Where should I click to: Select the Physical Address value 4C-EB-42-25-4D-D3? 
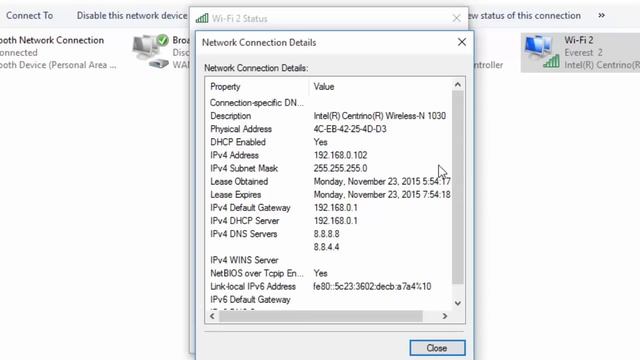pyautogui.click(x=350, y=129)
